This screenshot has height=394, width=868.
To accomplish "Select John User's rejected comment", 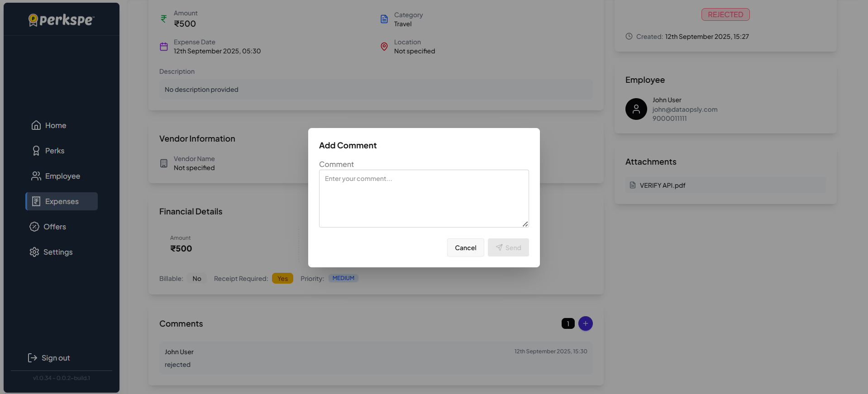I will coord(376,358).
